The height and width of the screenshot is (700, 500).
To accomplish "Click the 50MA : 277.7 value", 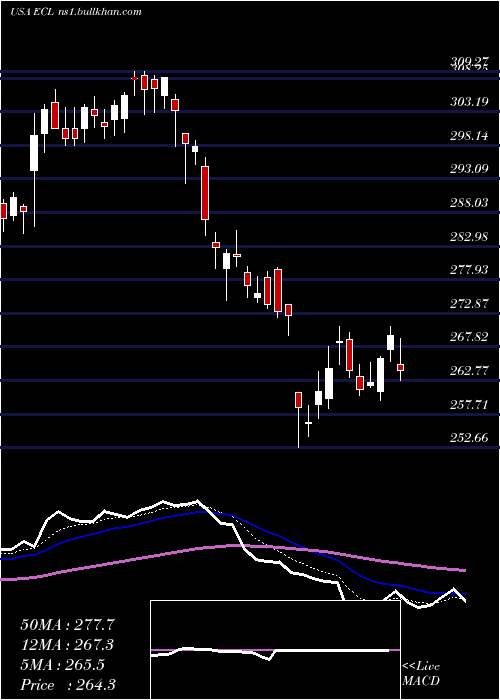I will (68, 625).
